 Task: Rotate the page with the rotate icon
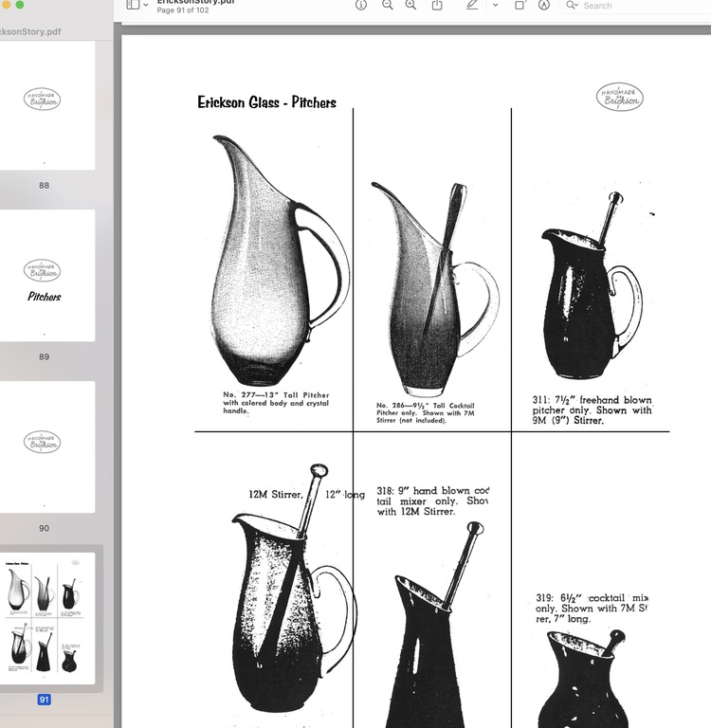coord(520,5)
